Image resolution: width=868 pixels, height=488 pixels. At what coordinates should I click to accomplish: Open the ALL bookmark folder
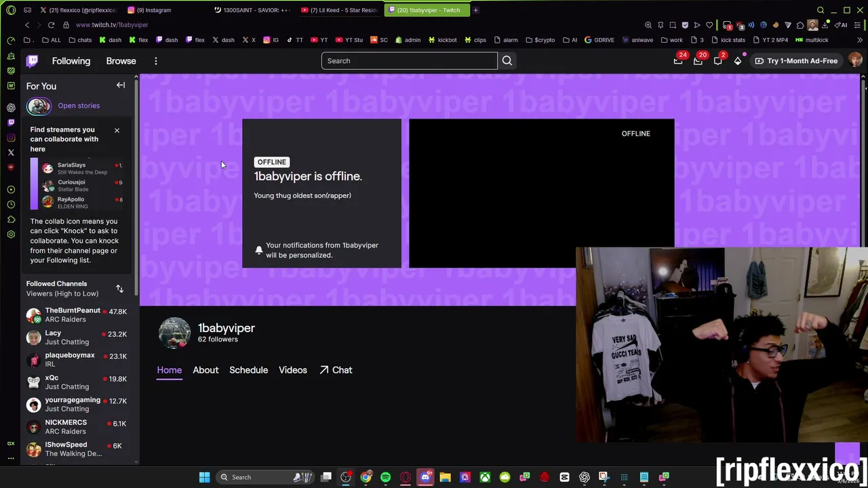[51, 40]
